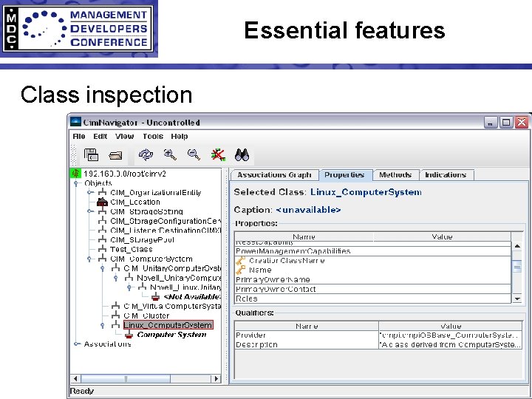
Task: Select the CIM_Cluster tree item
Action: pos(146,316)
